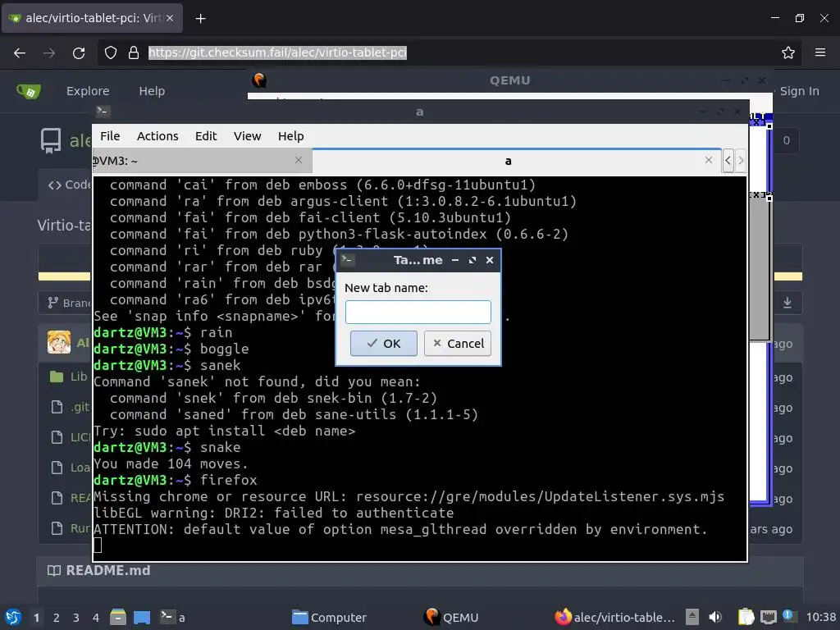840x630 pixels.
Task: Bookmark this page with the star icon
Action: (x=788, y=52)
